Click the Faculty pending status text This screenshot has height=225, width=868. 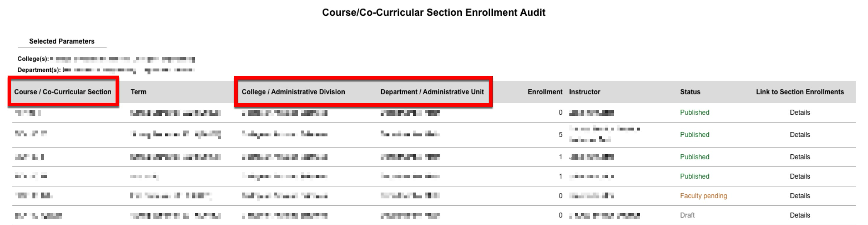[x=703, y=196]
